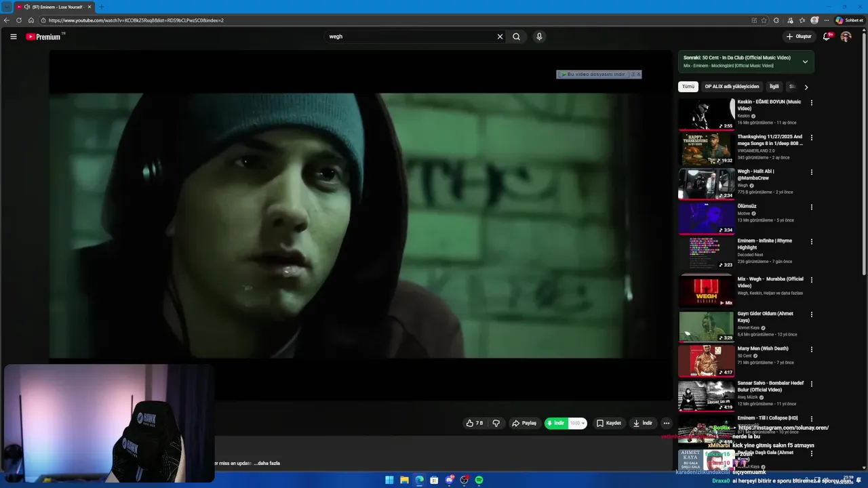Go to browser home page
Viewport: 868px width, 488px height.
tap(31, 20)
